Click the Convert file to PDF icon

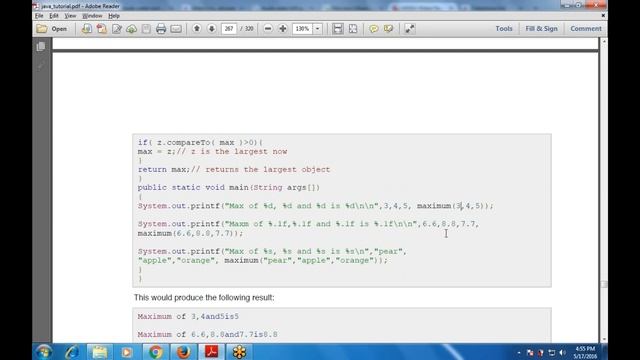coord(86,29)
